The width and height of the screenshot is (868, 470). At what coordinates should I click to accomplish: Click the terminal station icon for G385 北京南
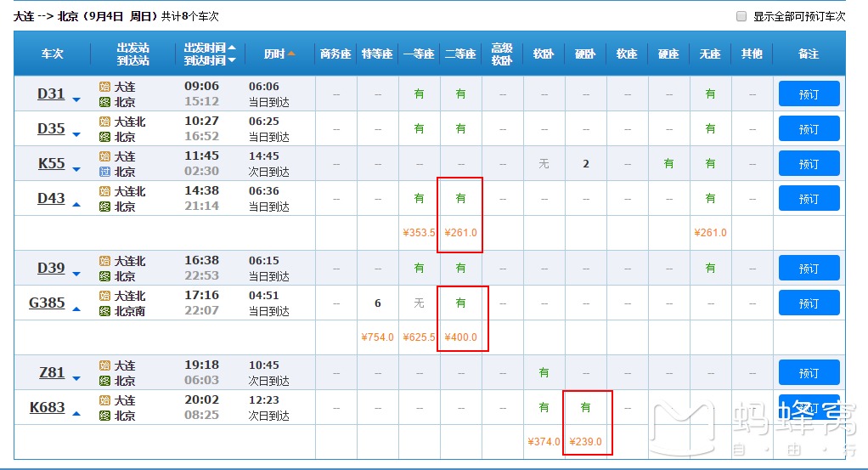(x=104, y=311)
